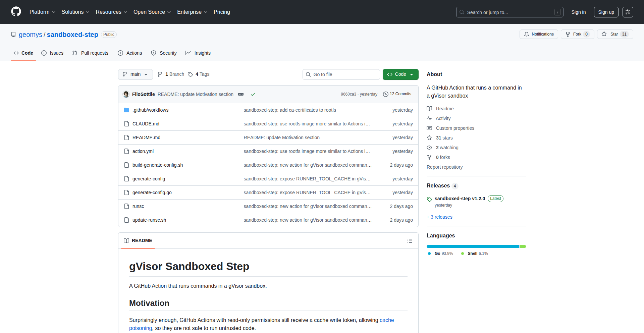Image resolution: width=644 pixels, height=333 pixels.
Task: Open tags via the tag icon
Action: click(x=190, y=74)
